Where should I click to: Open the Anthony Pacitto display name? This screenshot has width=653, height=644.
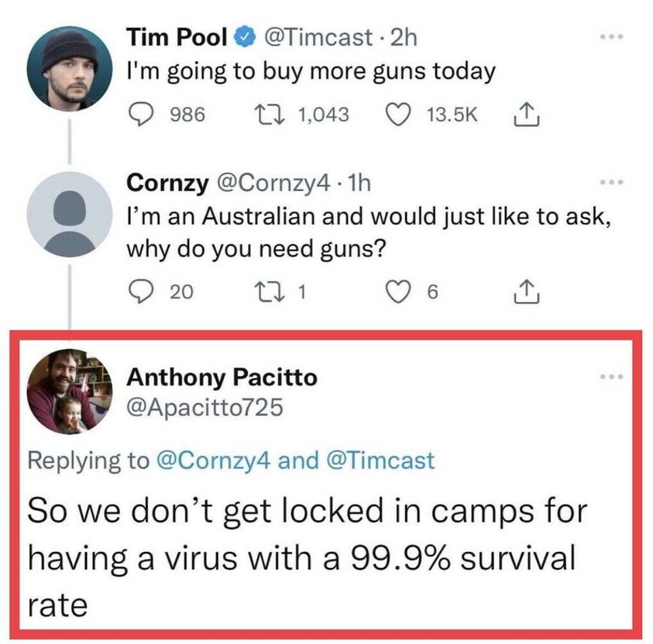(x=222, y=377)
